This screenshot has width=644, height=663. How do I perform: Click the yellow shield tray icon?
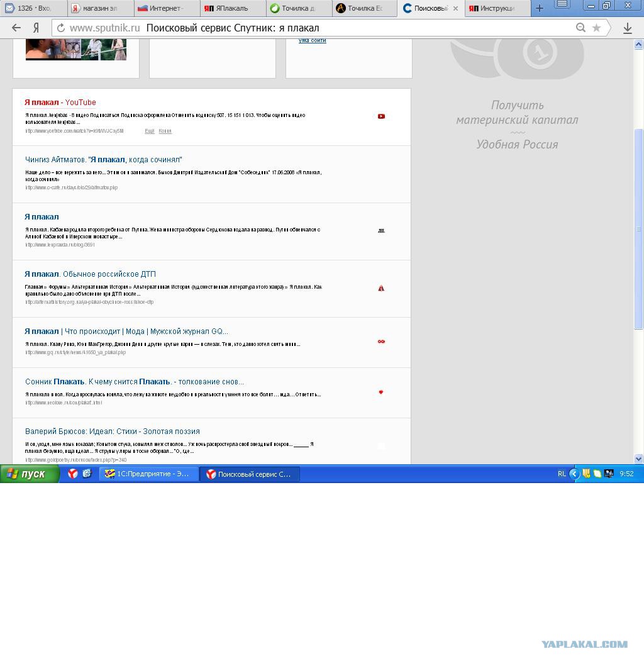[586, 474]
